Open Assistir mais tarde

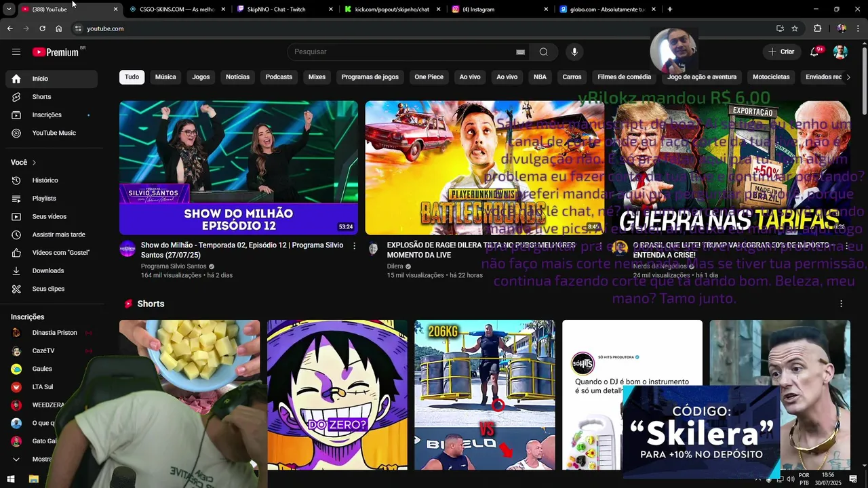point(52,235)
